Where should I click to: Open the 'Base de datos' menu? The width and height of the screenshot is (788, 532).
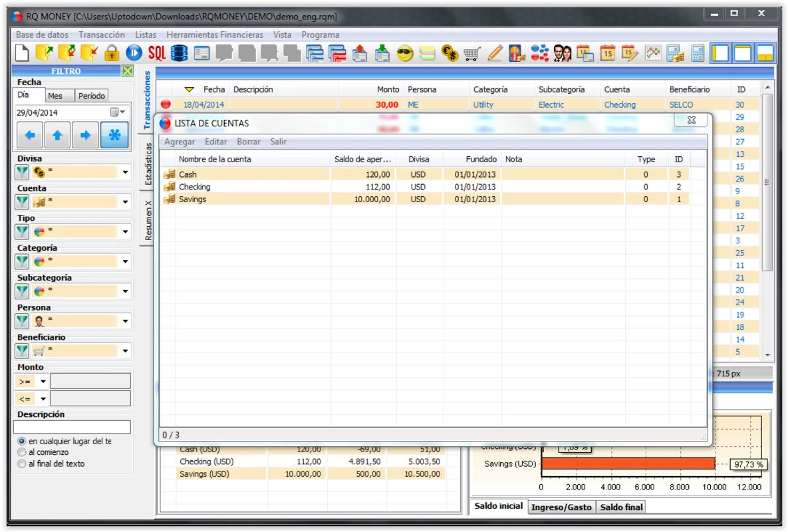[x=42, y=35]
